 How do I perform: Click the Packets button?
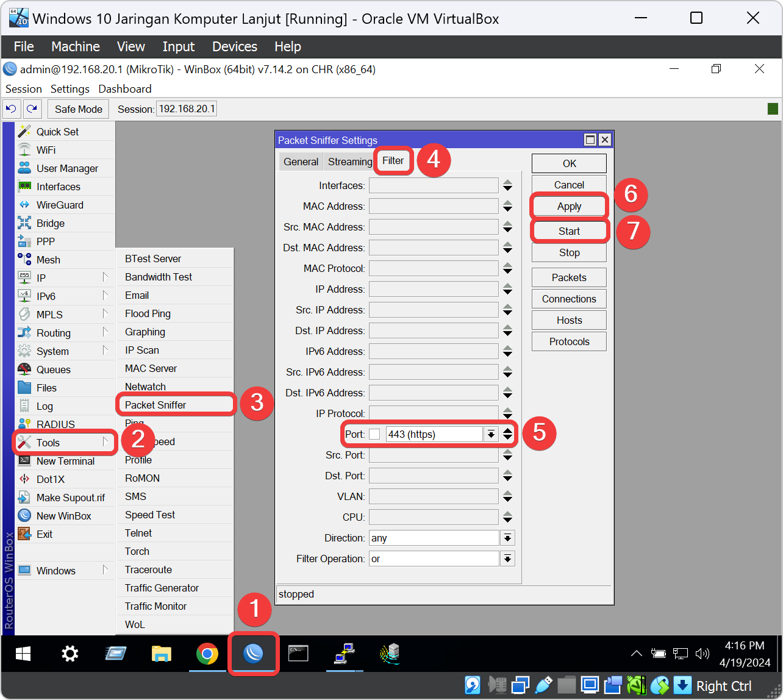coord(569,277)
